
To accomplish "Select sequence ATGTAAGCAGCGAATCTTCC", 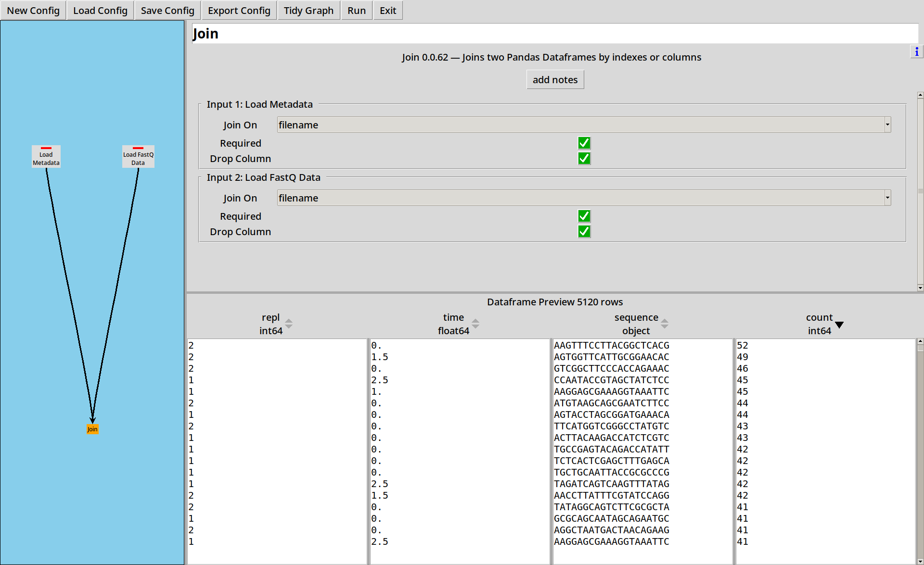I will 611,403.
